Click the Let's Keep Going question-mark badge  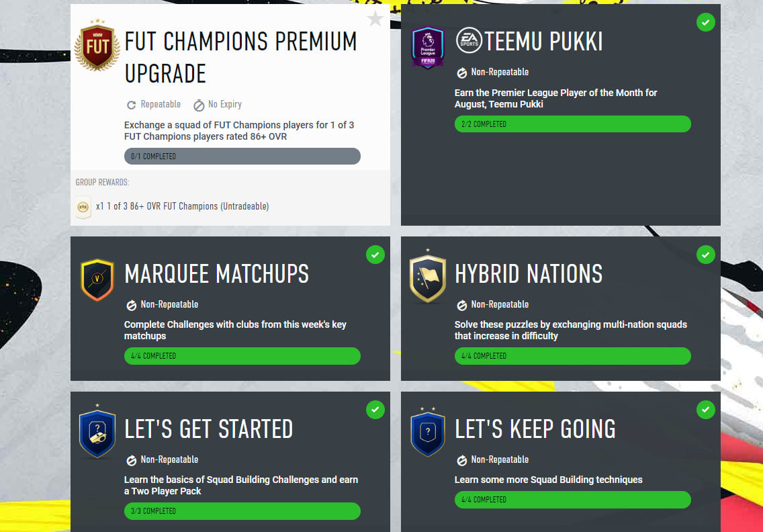point(428,433)
